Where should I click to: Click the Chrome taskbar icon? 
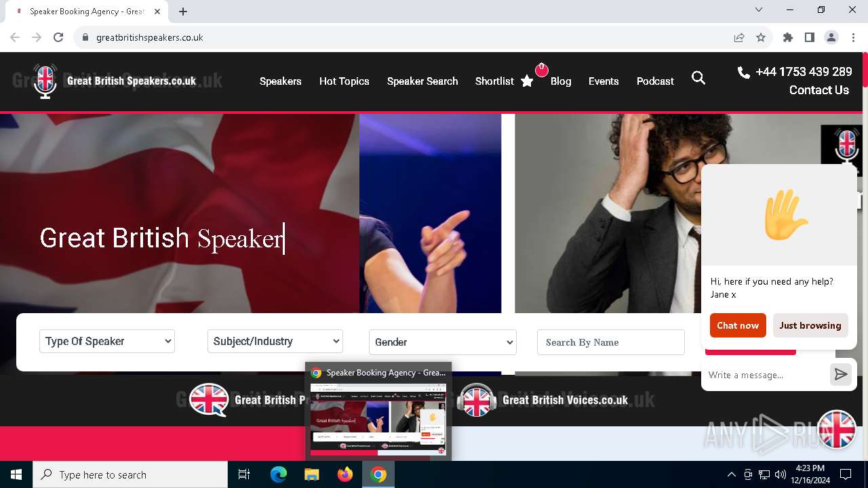click(378, 474)
